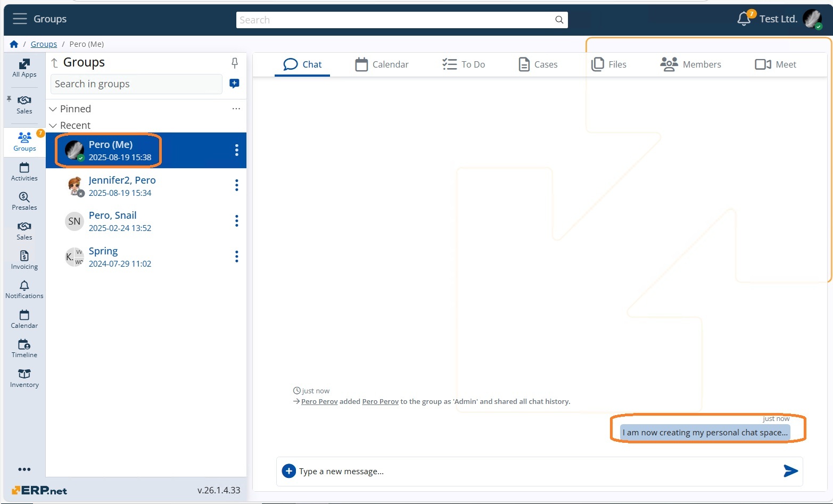Click Test Ltd. company name

pos(778,19)
